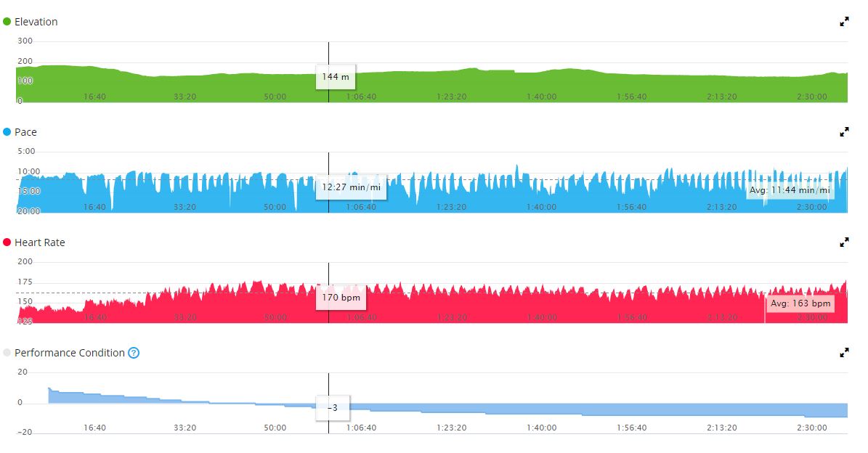Click the '170 bpm' heart rate tooltip
Viewport: 868px width, 453px height.
point(341,298)
